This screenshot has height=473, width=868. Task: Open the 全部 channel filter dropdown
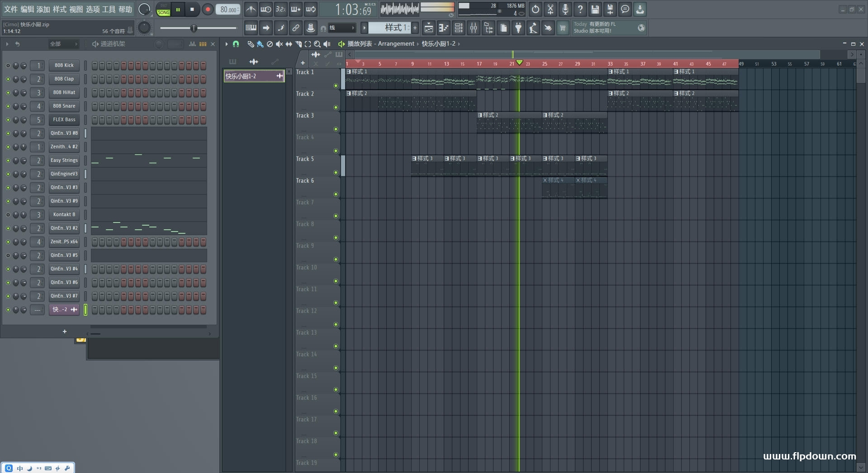pos(63,44)
